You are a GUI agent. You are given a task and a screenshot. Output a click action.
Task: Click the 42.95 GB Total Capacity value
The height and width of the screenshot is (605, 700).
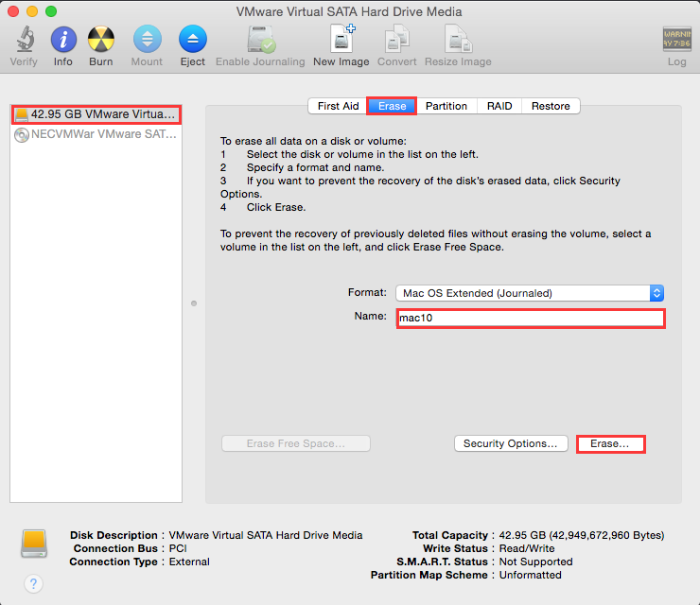click(x=581, y=535)
